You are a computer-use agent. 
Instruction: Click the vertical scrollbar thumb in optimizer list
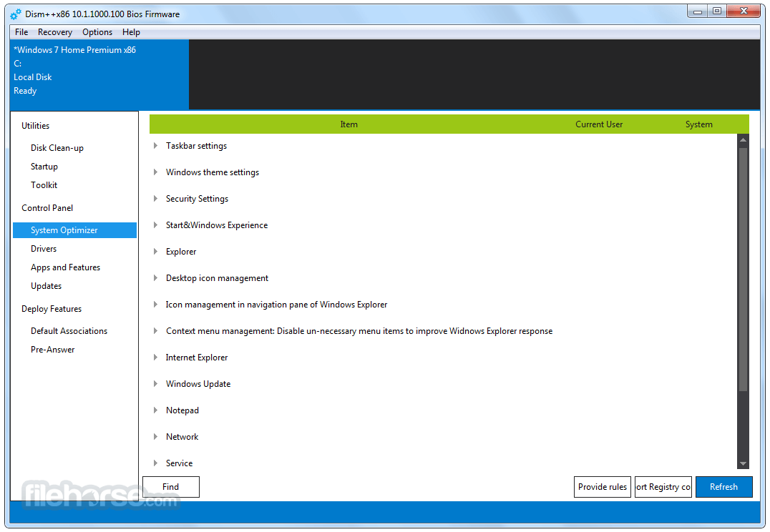click(743, 269)
